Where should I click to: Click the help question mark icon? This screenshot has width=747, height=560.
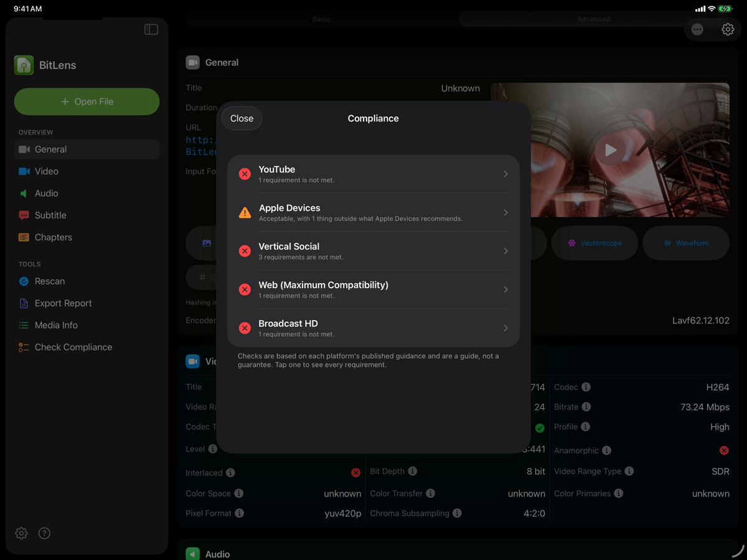(x=44, y=533)
